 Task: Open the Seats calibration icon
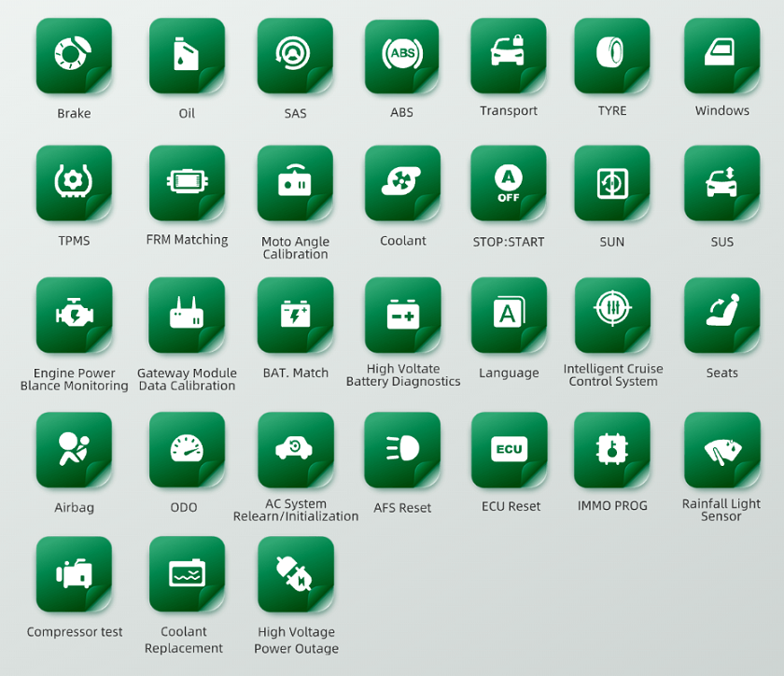721,315
